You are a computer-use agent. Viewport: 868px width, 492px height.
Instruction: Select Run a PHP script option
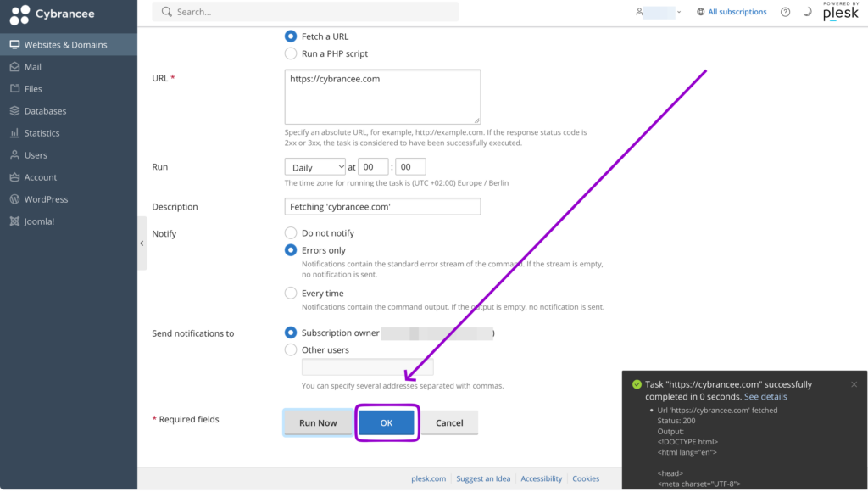(291, 53)
